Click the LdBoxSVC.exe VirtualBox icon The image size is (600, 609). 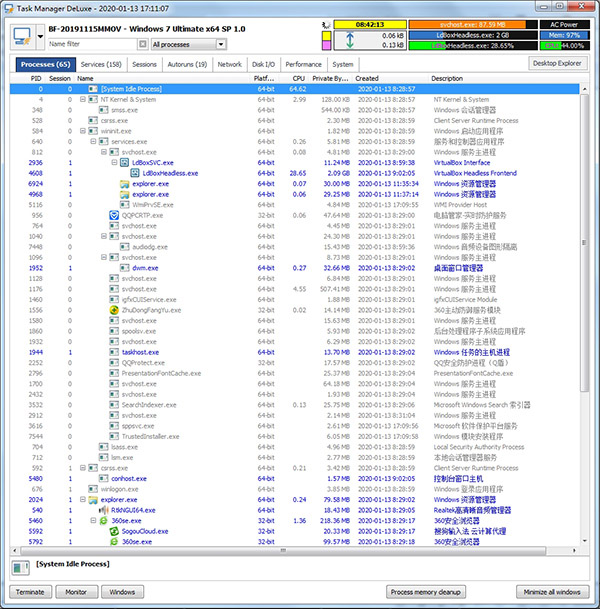124,162
